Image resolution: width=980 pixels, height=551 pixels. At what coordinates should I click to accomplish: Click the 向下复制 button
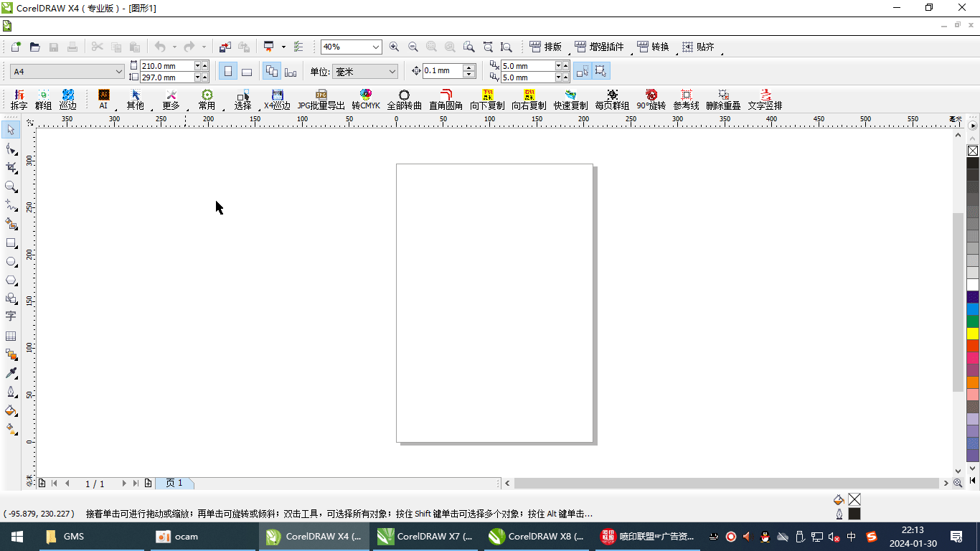488,100
